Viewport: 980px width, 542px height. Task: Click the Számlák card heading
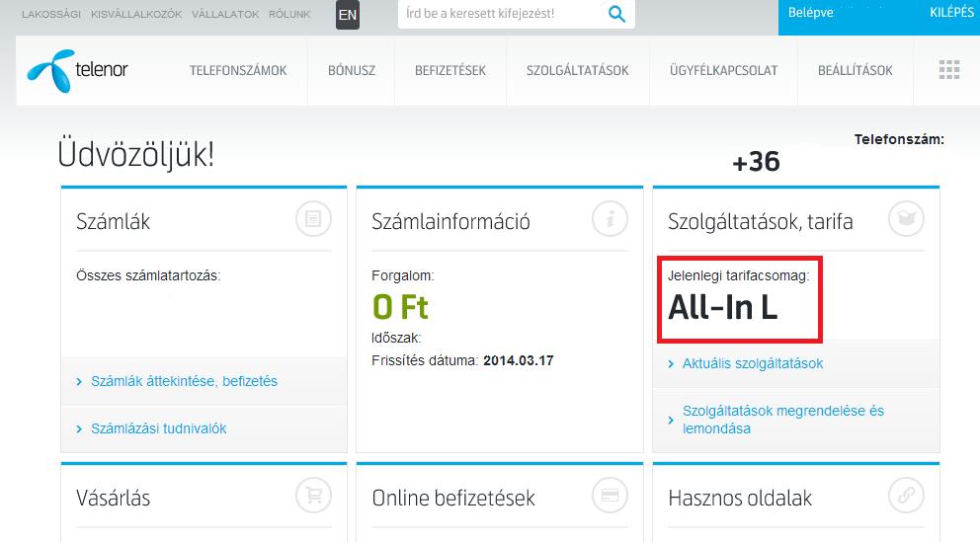[x=114, y=222]
